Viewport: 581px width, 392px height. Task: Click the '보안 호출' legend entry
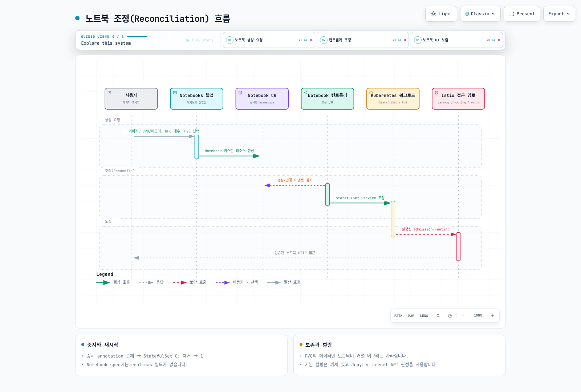(x=190, y=282)
